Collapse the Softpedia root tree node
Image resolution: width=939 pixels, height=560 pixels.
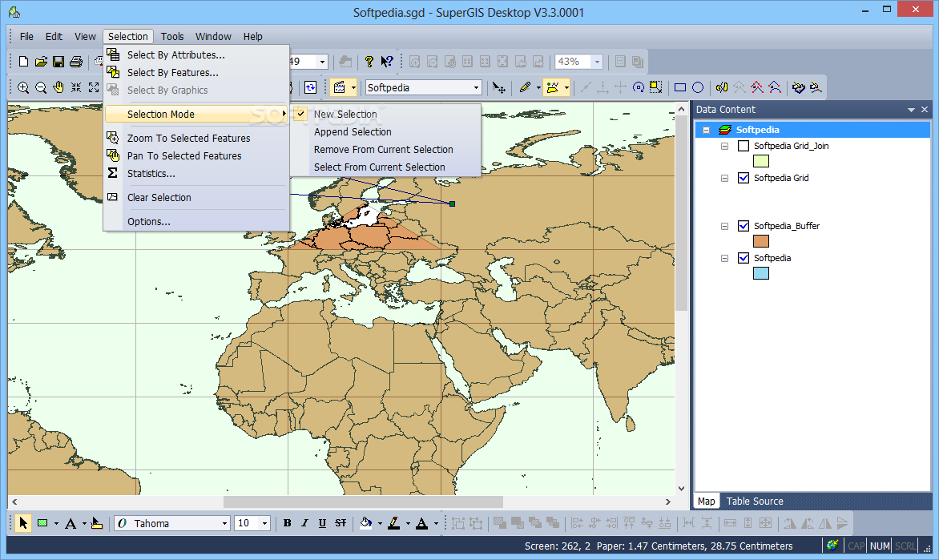[706, 130]
